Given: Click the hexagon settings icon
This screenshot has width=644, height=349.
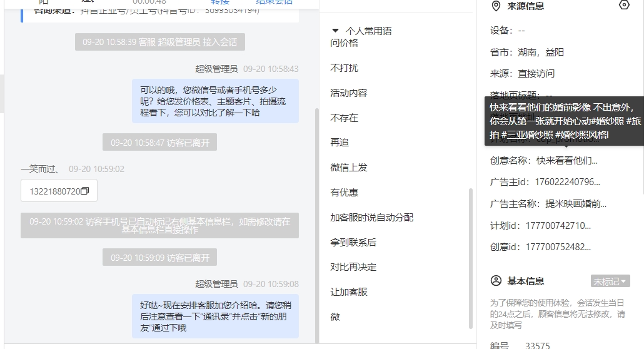Looking at the screenshot, I should [x=624, y=5].
